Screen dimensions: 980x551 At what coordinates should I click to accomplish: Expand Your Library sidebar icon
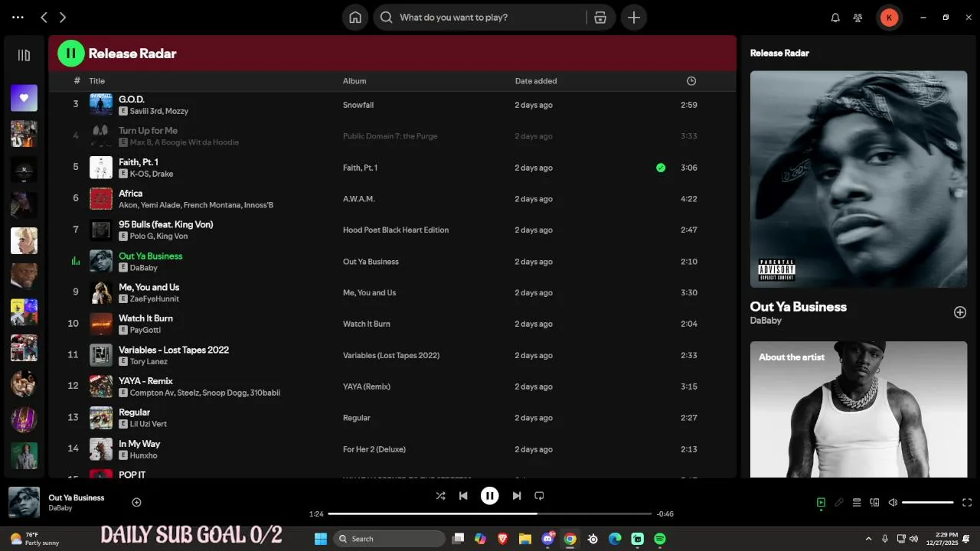pos(24,55)
